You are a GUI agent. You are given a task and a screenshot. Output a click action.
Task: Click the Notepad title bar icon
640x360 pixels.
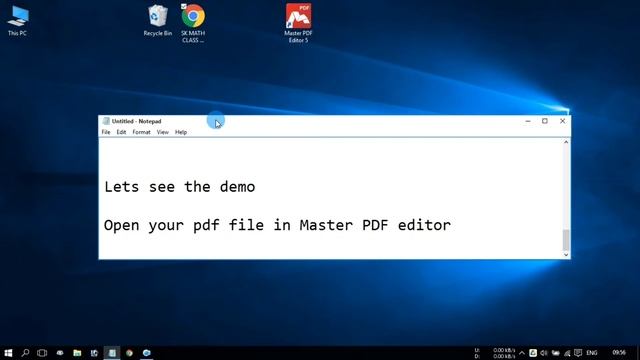click(106, 121)
